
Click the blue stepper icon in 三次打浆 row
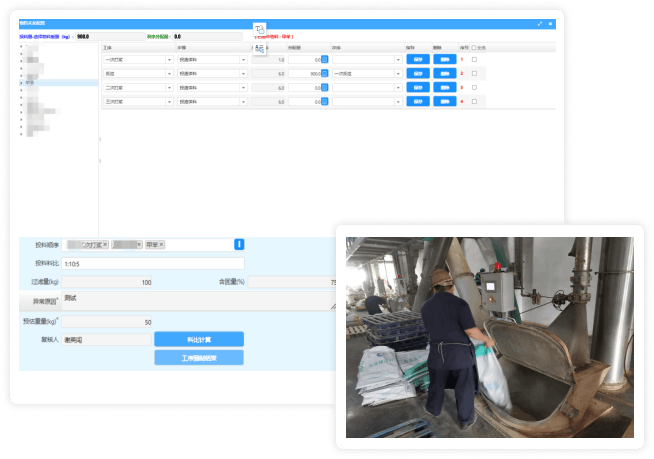324,102
